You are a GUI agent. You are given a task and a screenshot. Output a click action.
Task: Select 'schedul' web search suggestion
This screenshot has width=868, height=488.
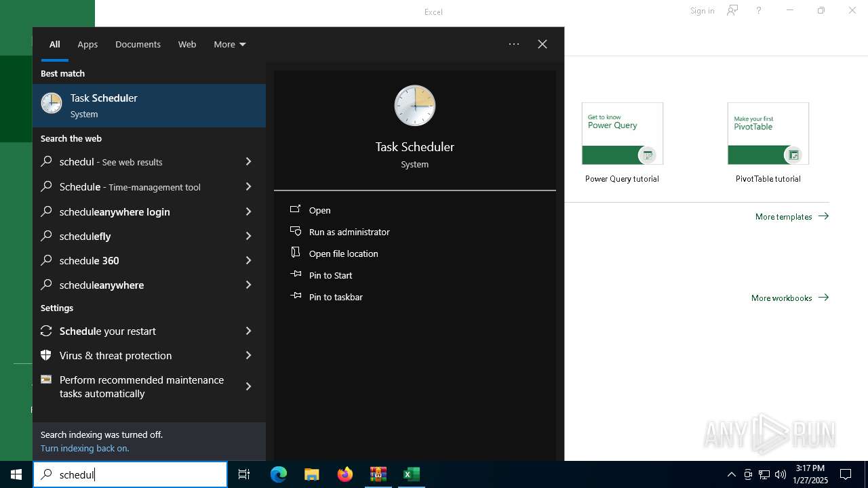coord(136,162)
